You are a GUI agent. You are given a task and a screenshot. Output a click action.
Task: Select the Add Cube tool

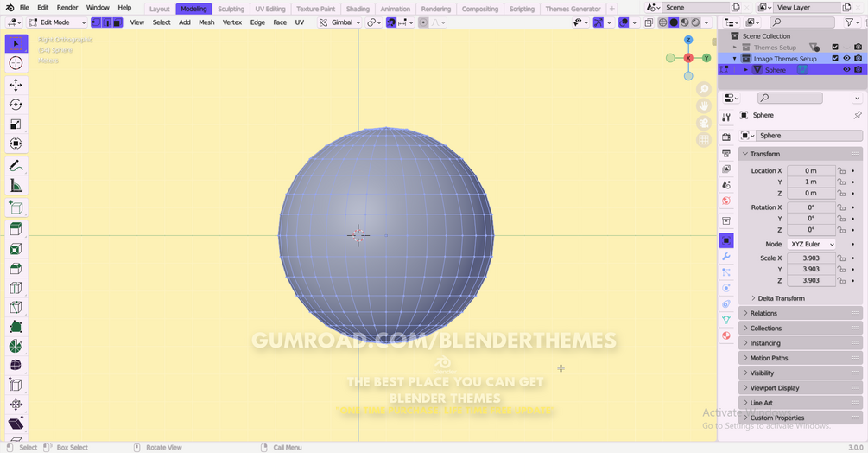coord(16,207)
